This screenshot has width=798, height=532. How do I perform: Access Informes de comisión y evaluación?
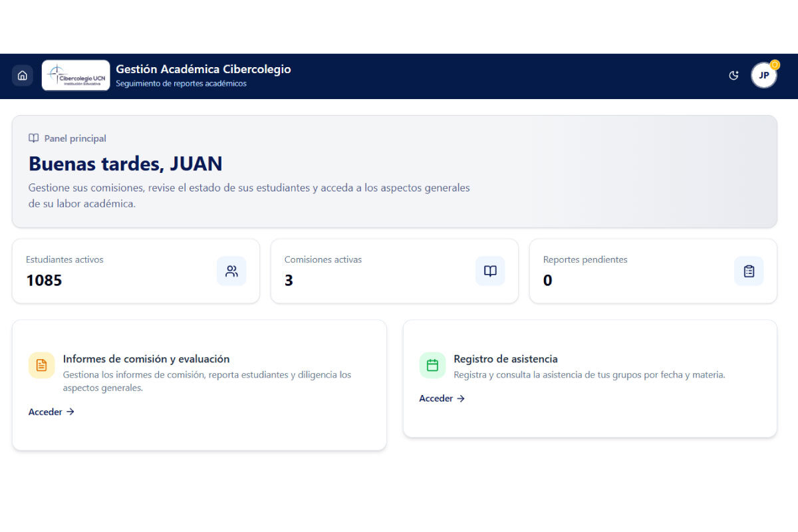pyautogui.click(x=44, y=412)
